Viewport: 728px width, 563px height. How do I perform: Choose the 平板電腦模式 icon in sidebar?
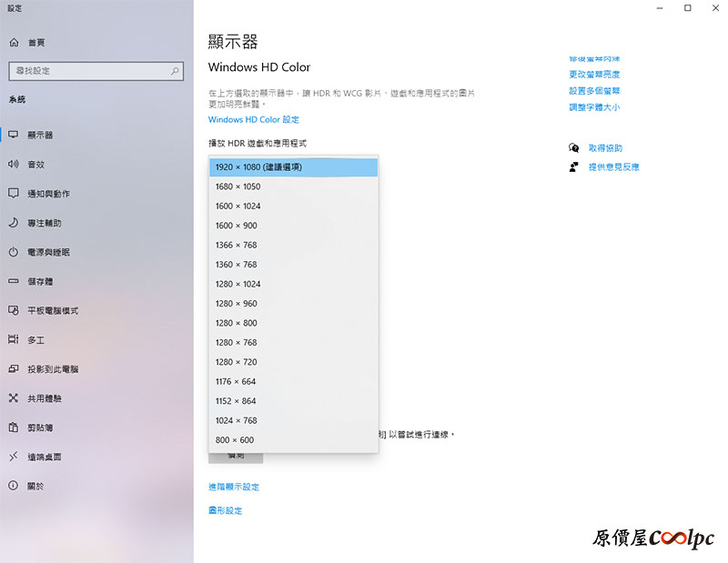[x=14, y=310]
